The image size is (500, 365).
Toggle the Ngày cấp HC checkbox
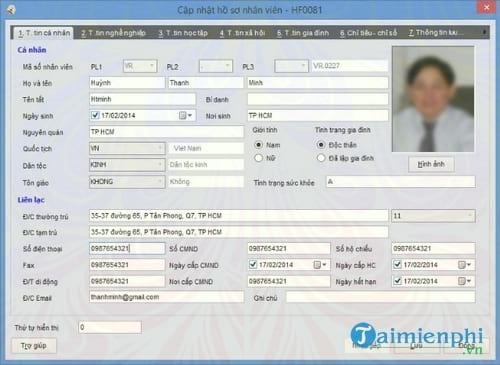(x=397, y=265)
